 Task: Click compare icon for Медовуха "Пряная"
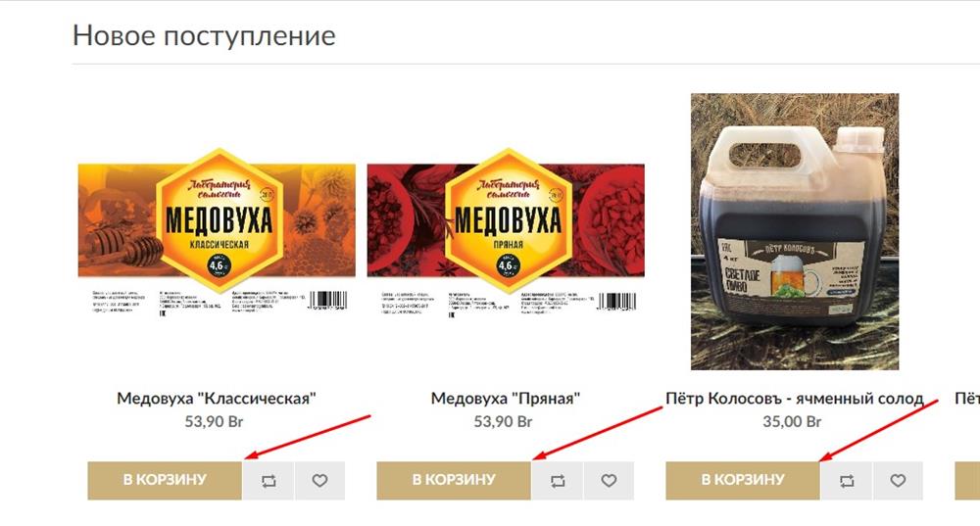[x=558, y=480]
